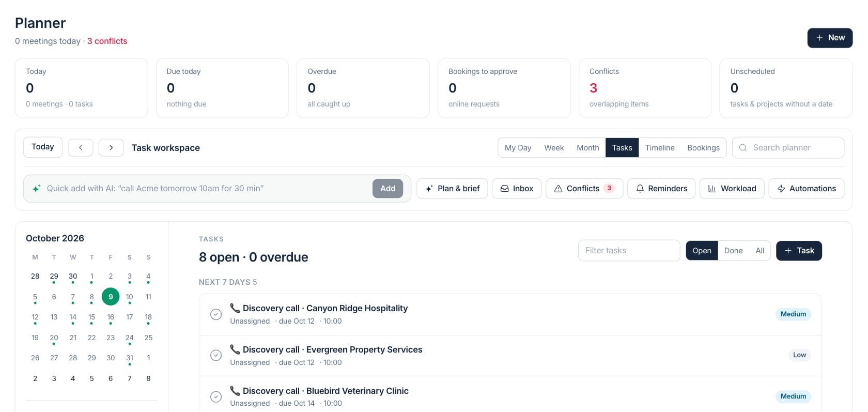Jump to Today in the planner
The width and height of the screenshot is (868, 412).
[43, 147]
